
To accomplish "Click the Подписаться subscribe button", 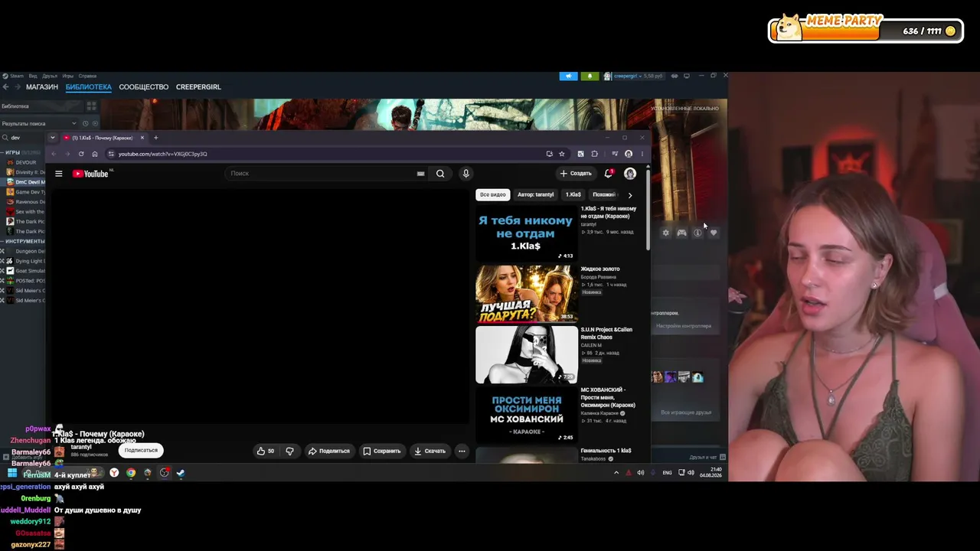I will point(141,451).
